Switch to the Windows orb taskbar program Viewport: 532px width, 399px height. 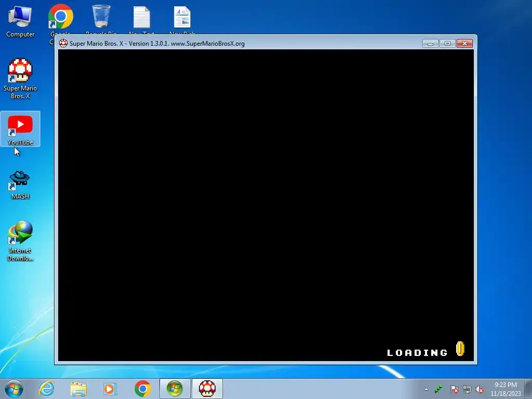coord(175,389)
